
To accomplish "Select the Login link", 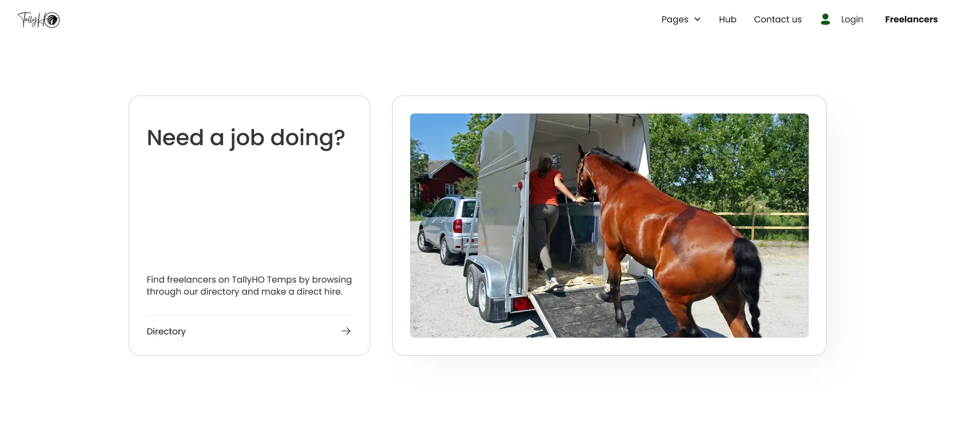I will click(x=852, y=20).
